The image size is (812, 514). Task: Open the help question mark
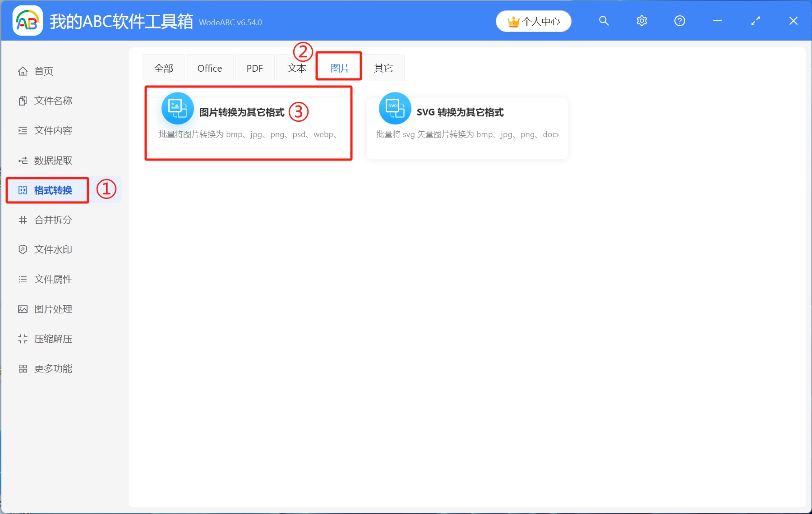(679, 21)
